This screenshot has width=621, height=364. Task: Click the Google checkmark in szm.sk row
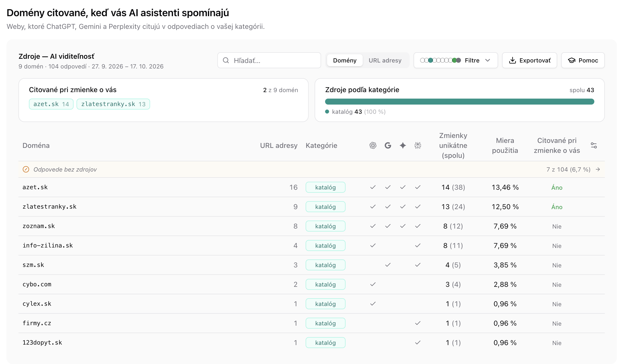(x=388, y=265)
